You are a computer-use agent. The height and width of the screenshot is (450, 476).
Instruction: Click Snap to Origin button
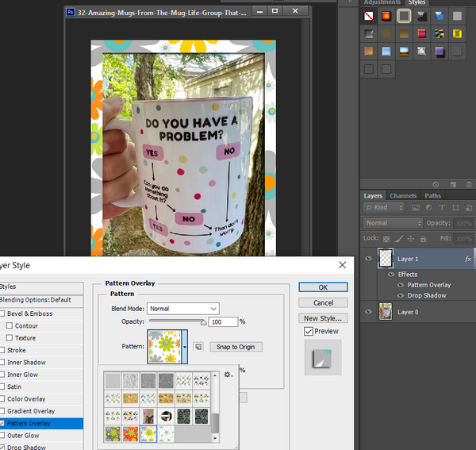(236, 347)
